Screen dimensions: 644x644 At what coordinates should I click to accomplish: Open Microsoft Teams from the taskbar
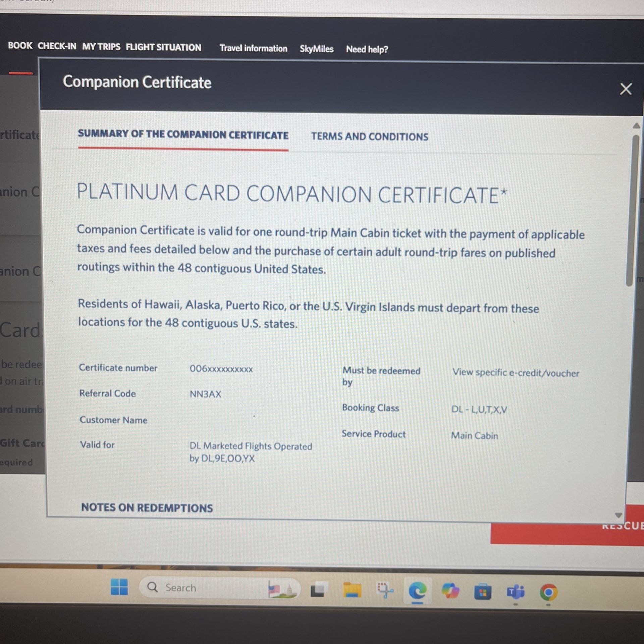click(515, 592)
